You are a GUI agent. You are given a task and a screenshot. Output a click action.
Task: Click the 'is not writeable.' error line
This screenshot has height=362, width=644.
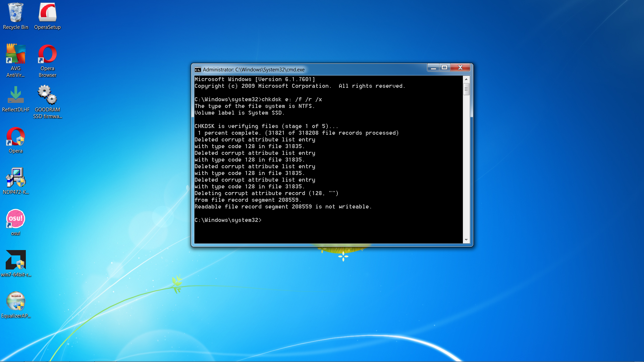click(x=283, y=207)
